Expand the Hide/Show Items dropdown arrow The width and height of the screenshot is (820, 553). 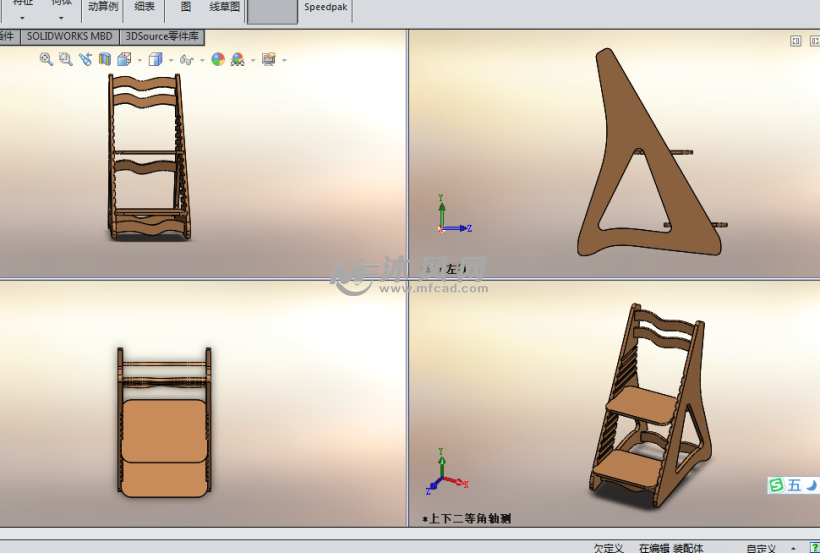pos(202,60)
